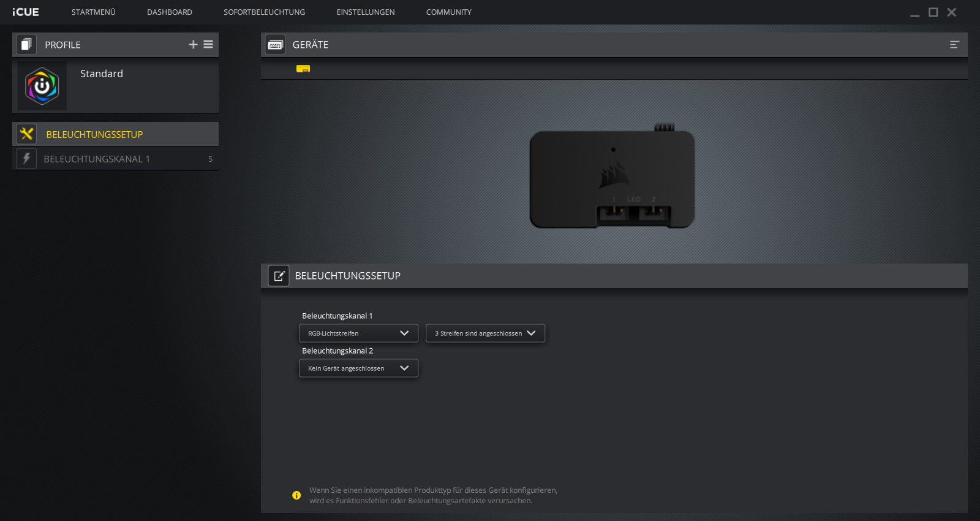Select Beleuchtungssetup in sidebar
This screenshot has width=980, height=521.
point(115,134)
